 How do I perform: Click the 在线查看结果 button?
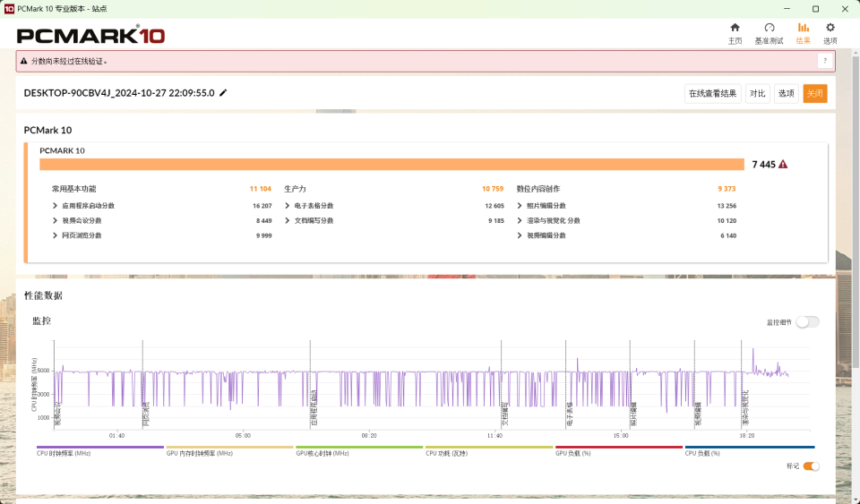point(713,94)
